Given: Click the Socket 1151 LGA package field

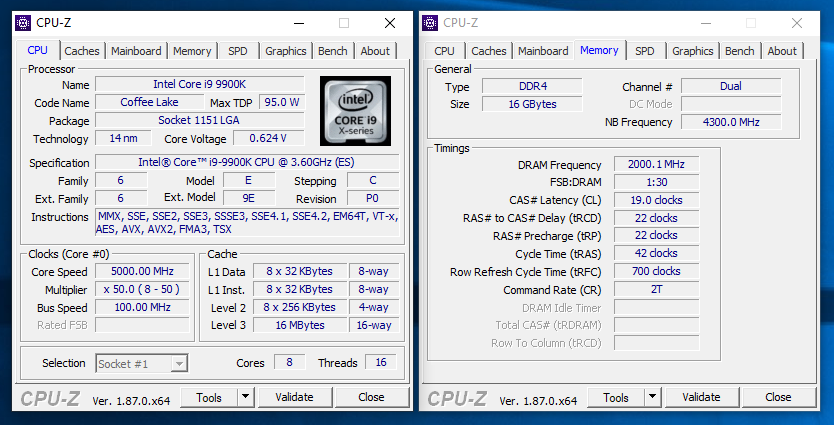Looking at the screenshot, I should (199, 120).
